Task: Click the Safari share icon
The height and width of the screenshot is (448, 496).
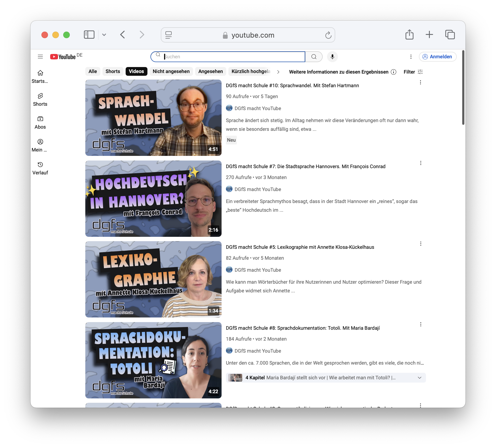Action: tap(409, 35)
